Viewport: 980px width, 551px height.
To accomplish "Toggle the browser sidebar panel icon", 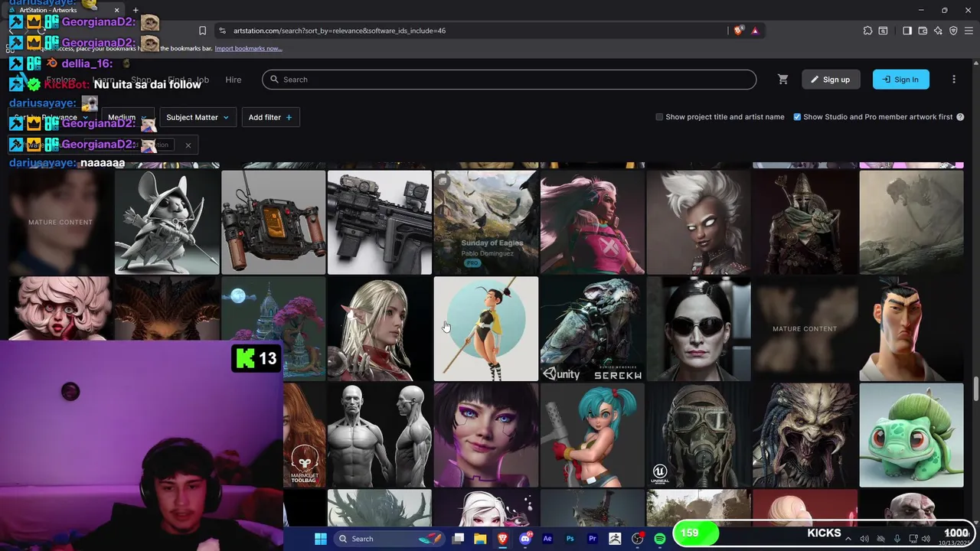I will coord(907,31).
